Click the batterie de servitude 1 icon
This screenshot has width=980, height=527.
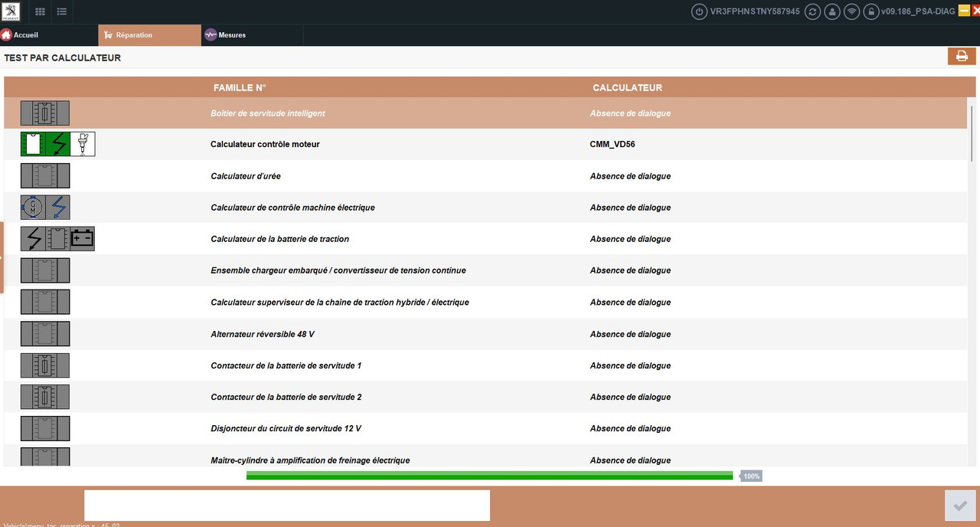pyautogui.click(x=45, y=365)
